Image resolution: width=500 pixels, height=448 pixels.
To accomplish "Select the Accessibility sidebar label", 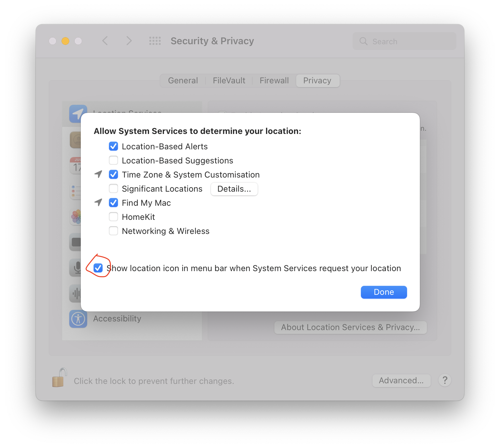I will click(117, 319).
